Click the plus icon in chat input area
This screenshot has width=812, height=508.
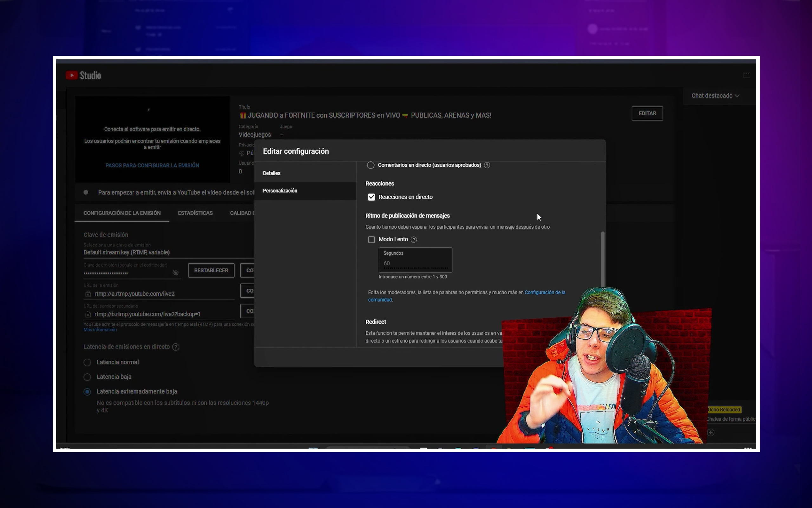coord(711,432)
